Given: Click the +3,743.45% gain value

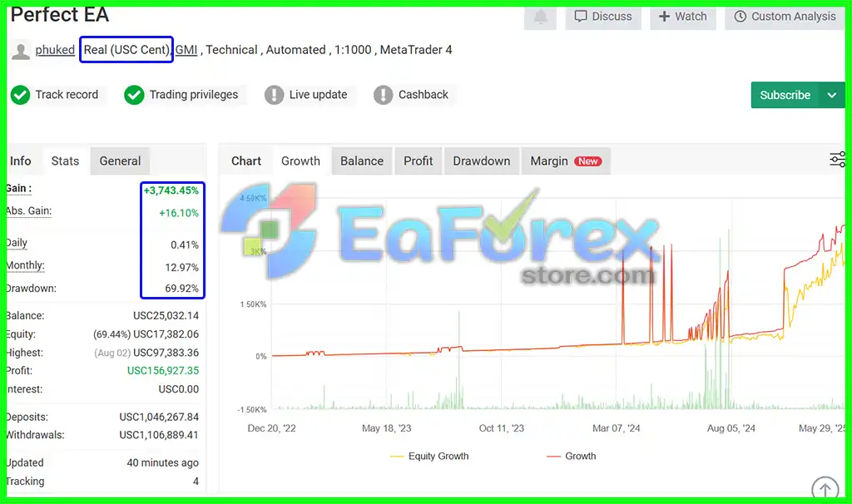Looking at the screenshot, I should (171, 190).
